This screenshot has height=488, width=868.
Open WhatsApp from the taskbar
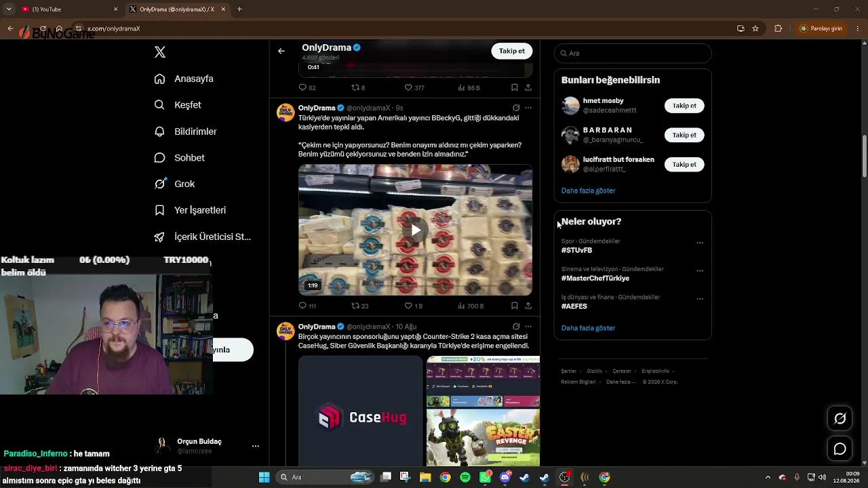tap(485, 477)
